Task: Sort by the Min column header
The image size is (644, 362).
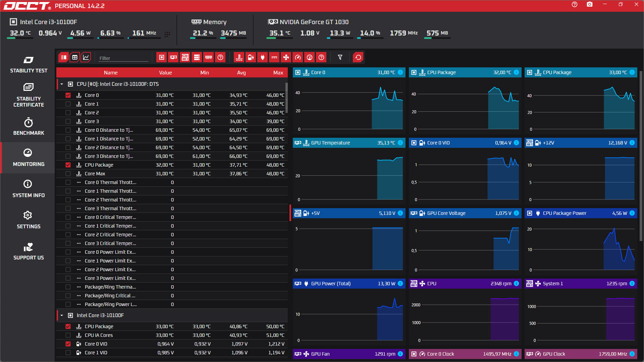Action: pyautogui.click(x=205, y=73)
